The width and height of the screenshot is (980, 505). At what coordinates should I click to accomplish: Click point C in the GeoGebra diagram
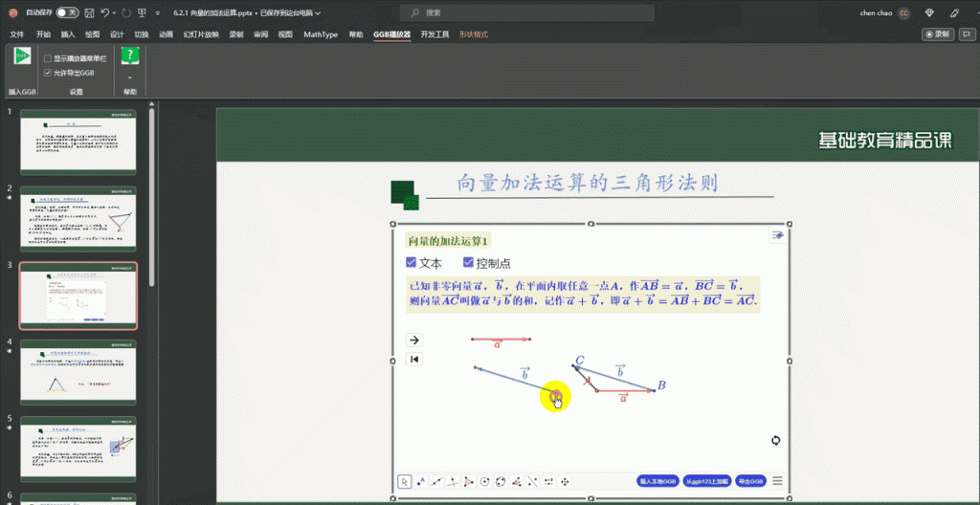pyautogui.click(x=573, y=366)
